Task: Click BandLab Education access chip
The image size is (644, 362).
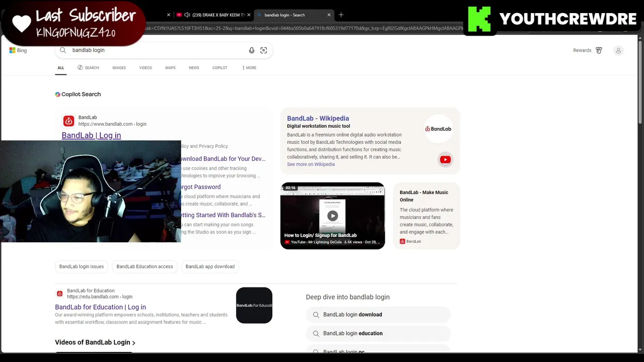Action: [144, 266]
